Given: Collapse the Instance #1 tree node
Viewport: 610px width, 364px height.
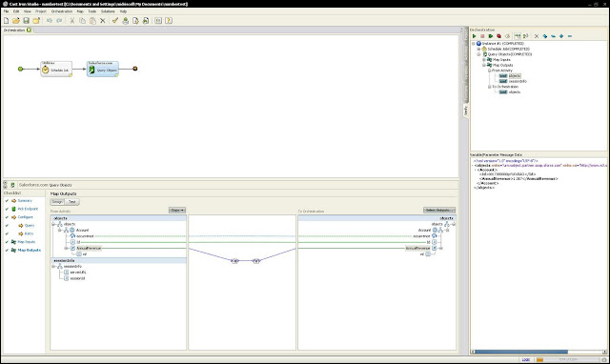Looking at the screenshot, I should pos(474,44).
